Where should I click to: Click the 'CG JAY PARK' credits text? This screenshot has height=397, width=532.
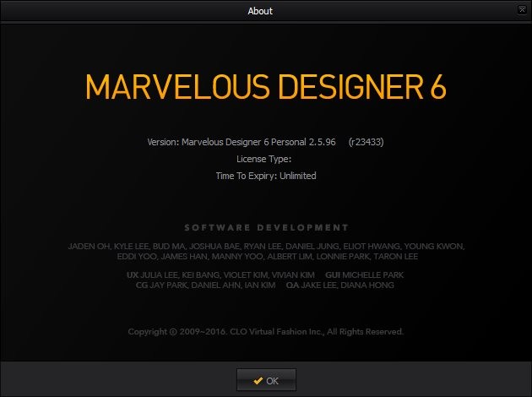pyautogui.click(x=205, y=285)
